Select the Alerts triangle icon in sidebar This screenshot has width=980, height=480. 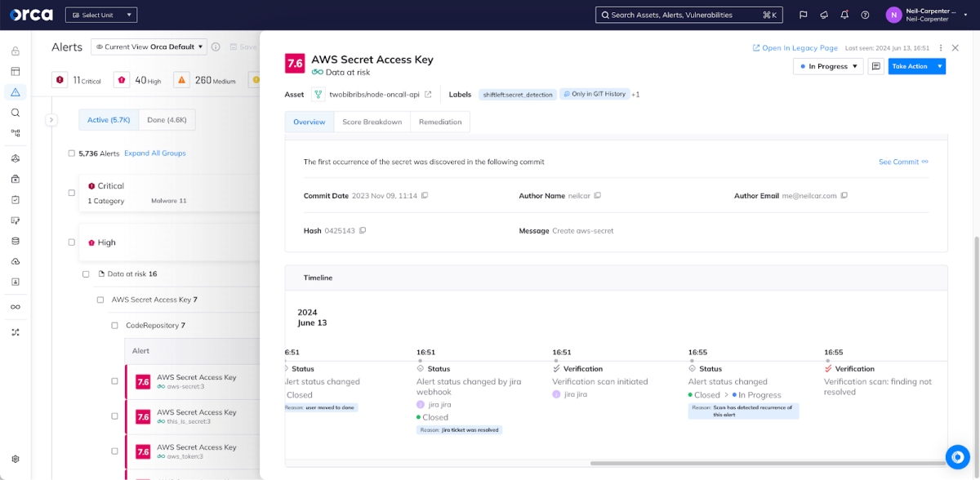tap(16, 92)
